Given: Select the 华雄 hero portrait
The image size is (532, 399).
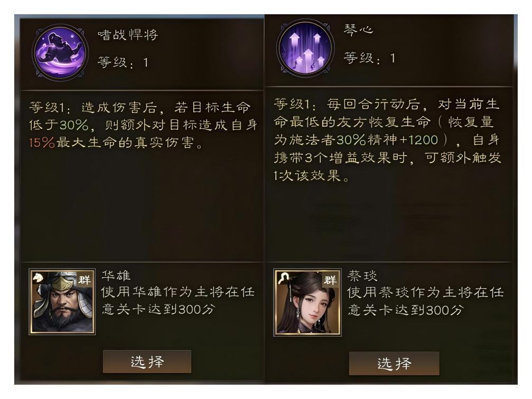Looking at the screenshot, I should coord(62,302).
